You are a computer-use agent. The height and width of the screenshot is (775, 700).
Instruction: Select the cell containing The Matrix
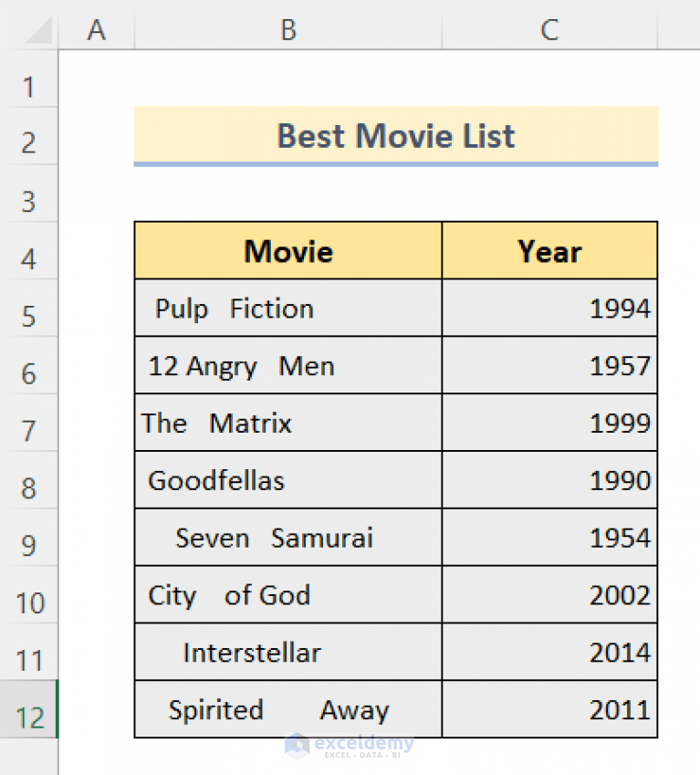pyautogui.click(x=287, y=423)
